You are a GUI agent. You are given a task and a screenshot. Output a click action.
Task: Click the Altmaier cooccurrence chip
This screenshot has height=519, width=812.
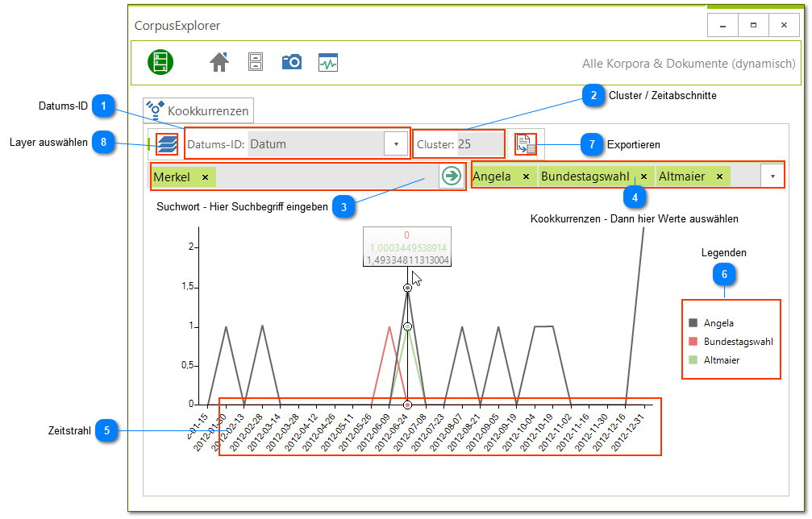tap(693, 176)
